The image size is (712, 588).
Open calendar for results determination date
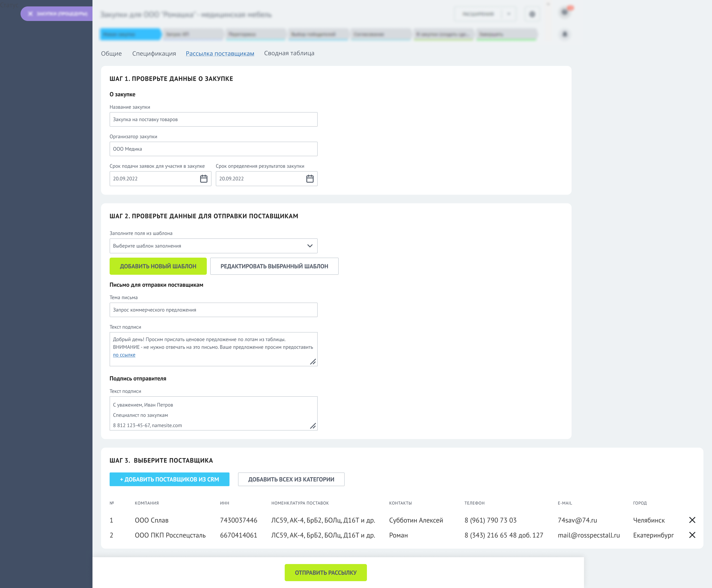point(310,178)
